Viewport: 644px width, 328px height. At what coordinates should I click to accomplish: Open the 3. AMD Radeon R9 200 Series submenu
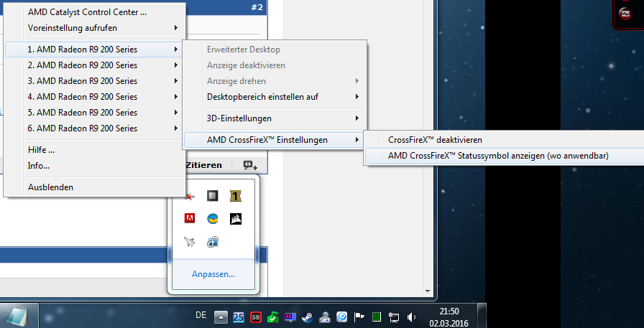(94, 81)
